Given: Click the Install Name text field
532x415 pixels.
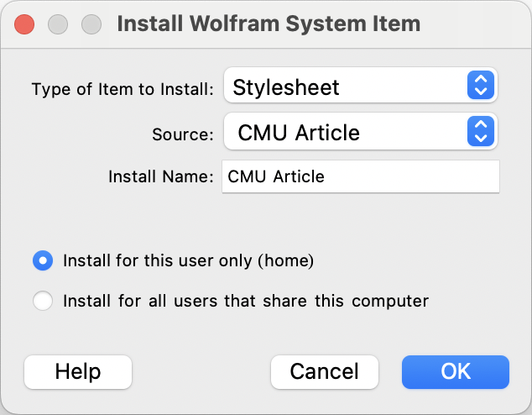Looking at the screenshot, I should 361,176.
